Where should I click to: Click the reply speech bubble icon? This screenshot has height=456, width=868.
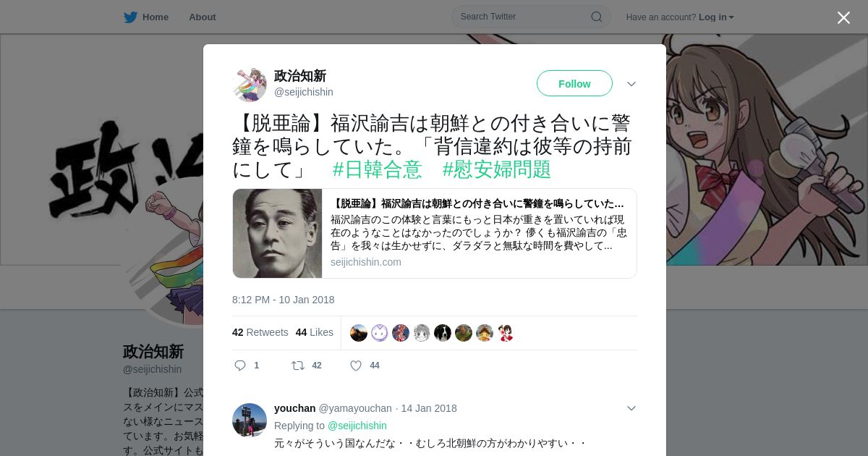[240, 366]
